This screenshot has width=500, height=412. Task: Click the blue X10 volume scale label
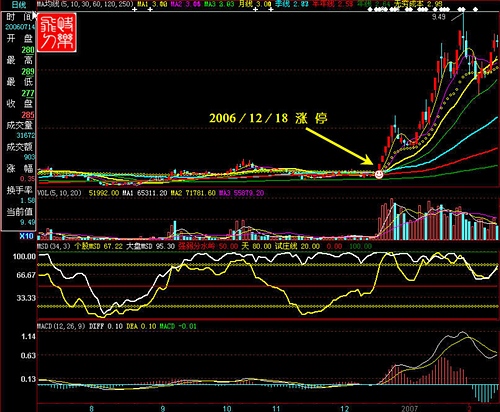click(27, 236)
